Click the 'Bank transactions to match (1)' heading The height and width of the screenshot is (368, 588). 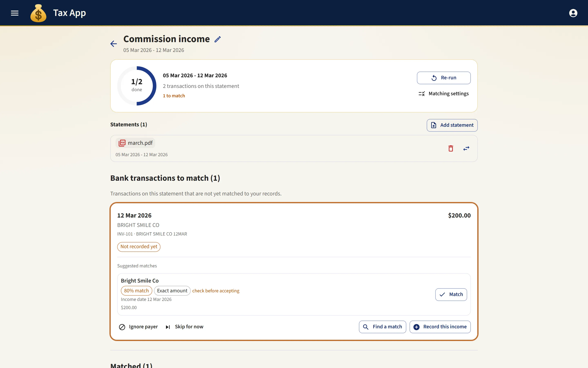tap(165, 178)
